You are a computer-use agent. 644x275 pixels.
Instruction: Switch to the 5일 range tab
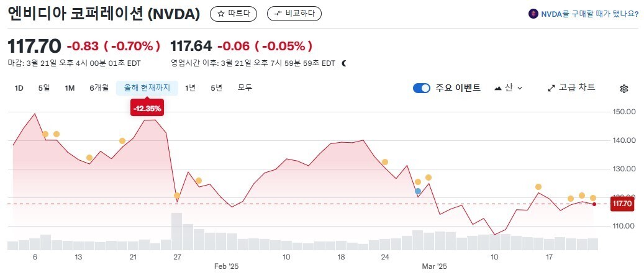pos(44,88)
